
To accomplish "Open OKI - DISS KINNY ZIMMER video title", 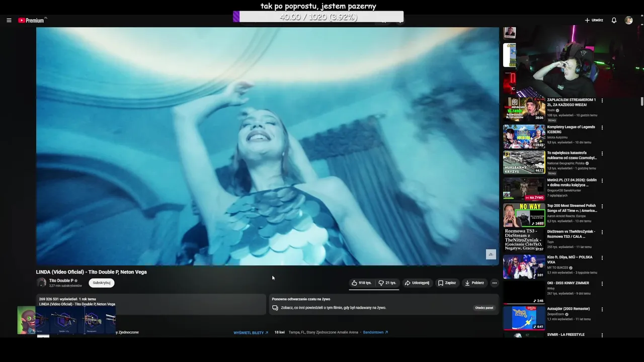I will 568,283.
